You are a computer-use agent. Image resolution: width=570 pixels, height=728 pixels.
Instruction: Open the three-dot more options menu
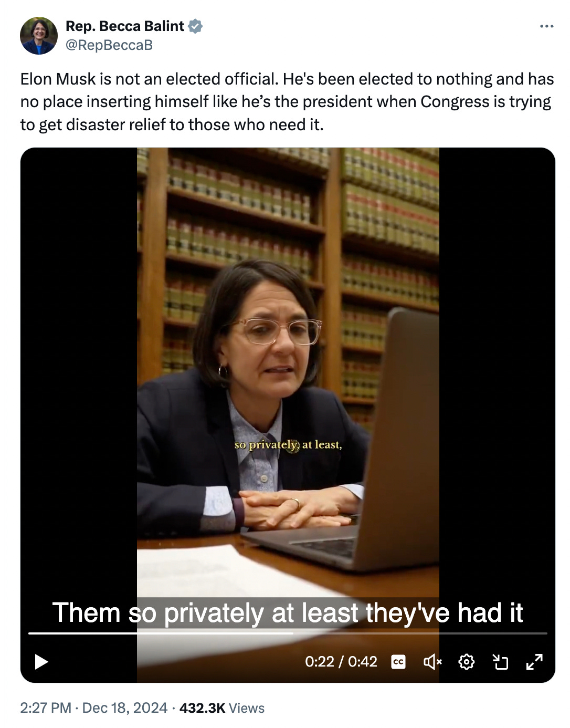coord(546,26)
